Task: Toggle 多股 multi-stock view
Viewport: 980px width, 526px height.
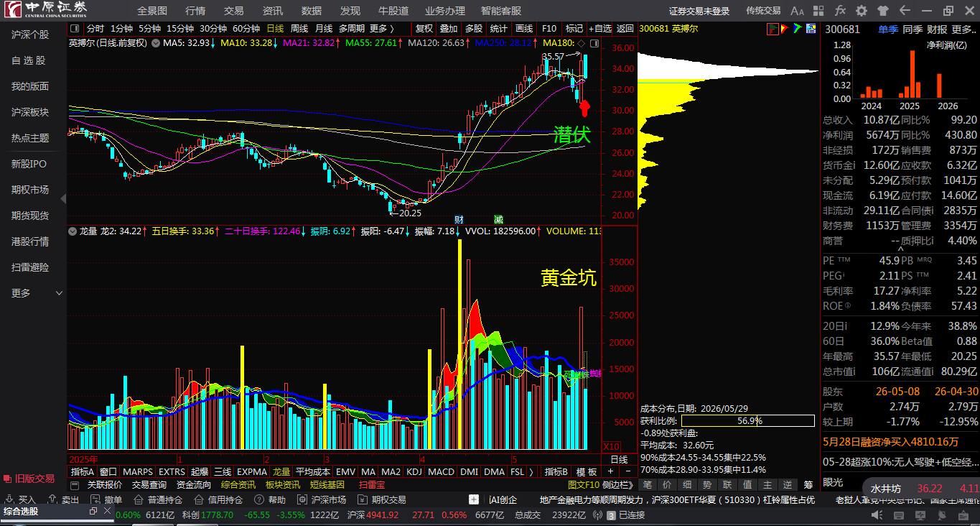Action: 474,29
